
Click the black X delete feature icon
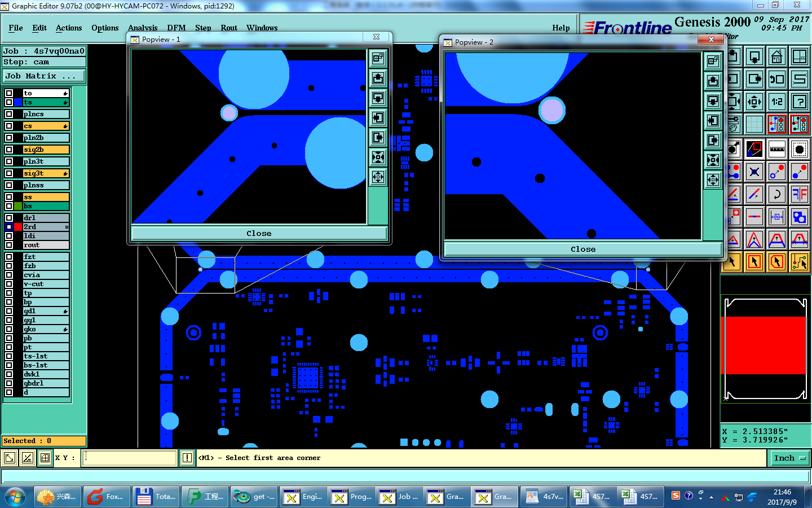pyautogui.click(x=754, y=172)
